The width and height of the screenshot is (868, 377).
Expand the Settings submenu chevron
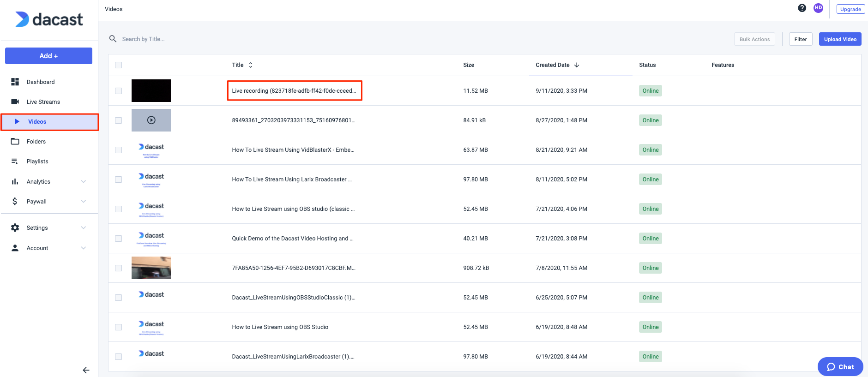(x=84, y=227)
